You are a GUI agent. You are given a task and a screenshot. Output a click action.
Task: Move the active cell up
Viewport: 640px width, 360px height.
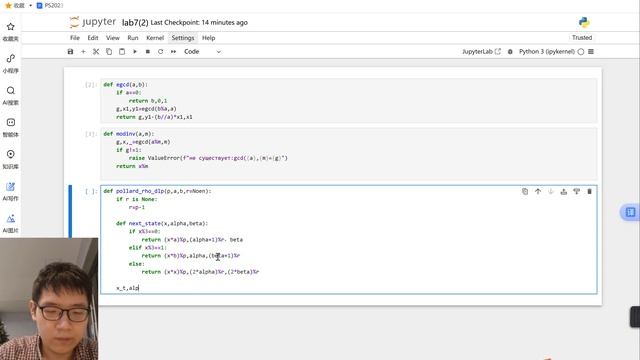538,191
